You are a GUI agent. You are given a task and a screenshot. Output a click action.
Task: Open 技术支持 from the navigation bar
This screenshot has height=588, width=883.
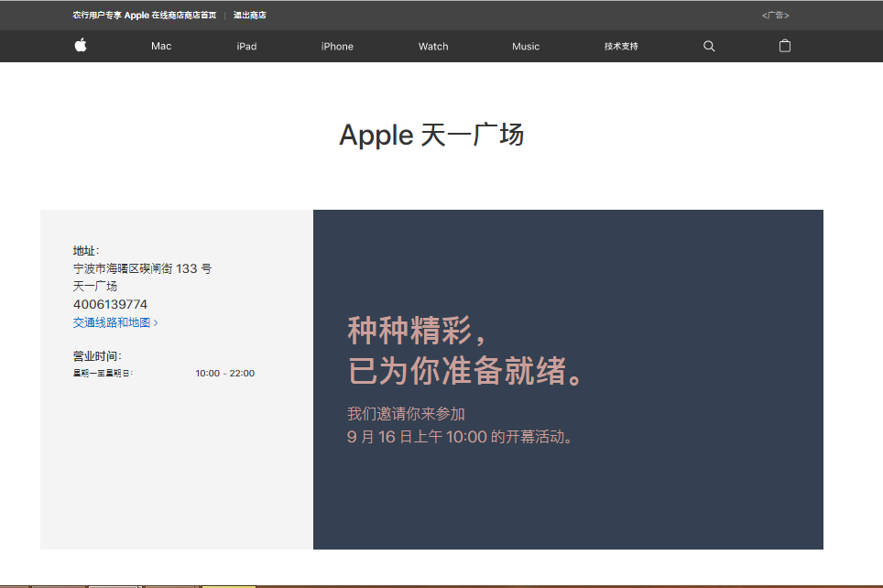pos(619,46)
